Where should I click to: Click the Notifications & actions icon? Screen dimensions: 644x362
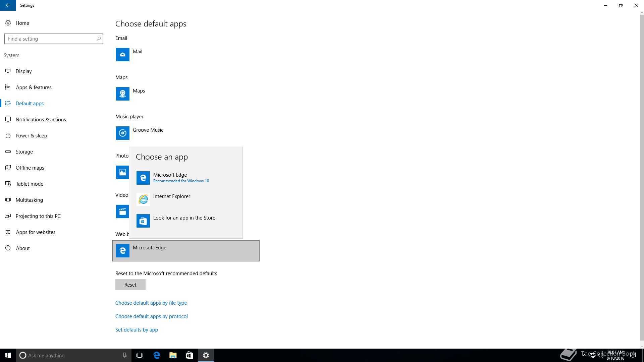[x=8, y=119]
